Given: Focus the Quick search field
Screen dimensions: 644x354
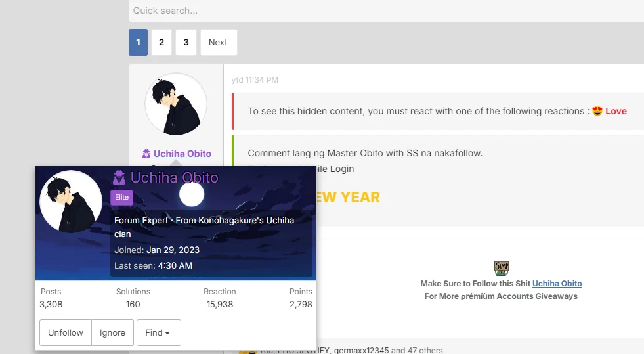Looking at the screenshot, I should (x=386, y=11).
